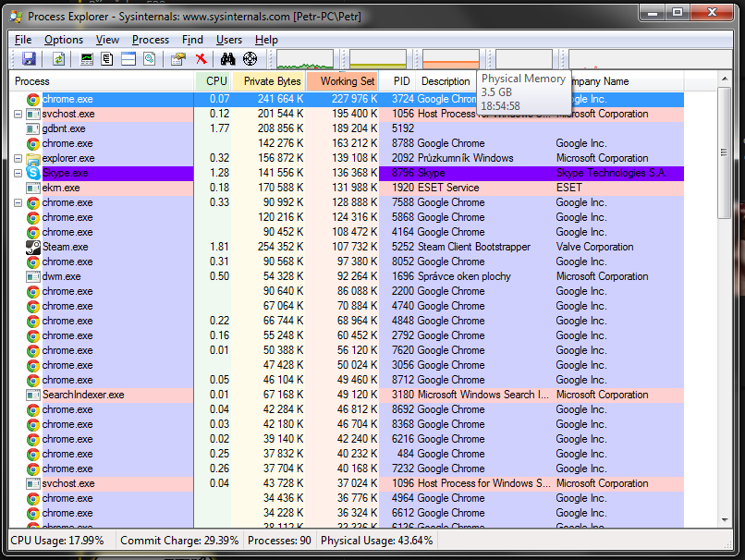Viewport: 745px width, 560px height.
Task: Click the Save toolbar icon
Action: click(x=29, y=59)
